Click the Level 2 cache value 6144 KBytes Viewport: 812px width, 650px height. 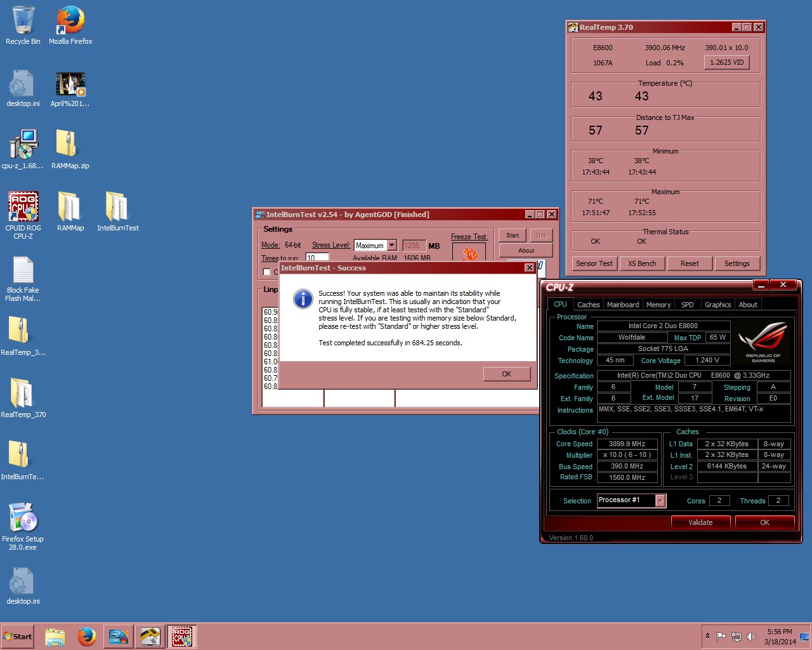(727, 466)
